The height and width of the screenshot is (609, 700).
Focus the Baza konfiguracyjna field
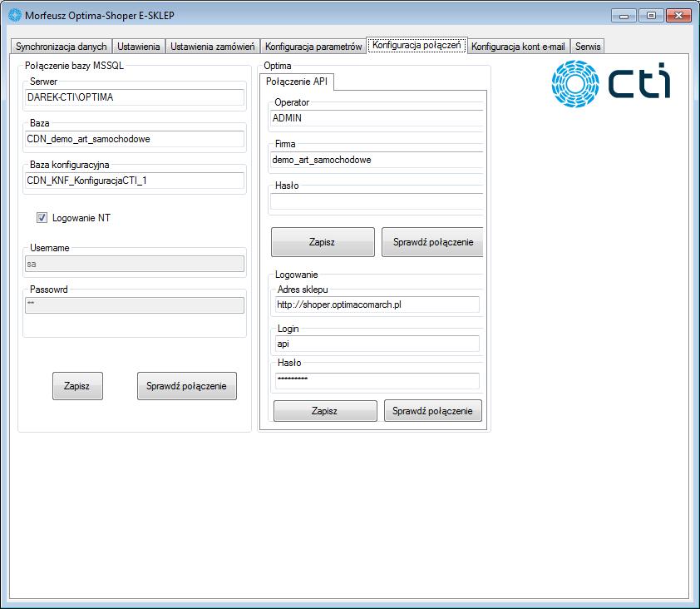(x=135, y=181)
